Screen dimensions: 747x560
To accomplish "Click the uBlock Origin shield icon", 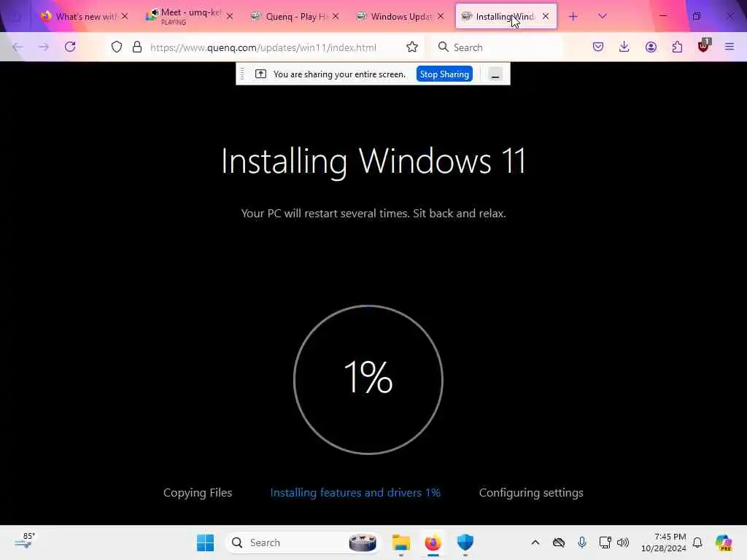I will 704,46.
